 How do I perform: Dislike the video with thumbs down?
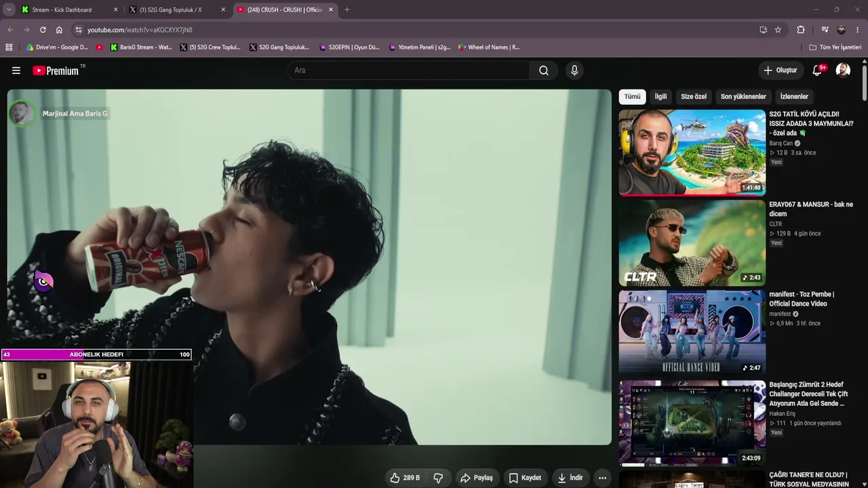click(438, 478)
